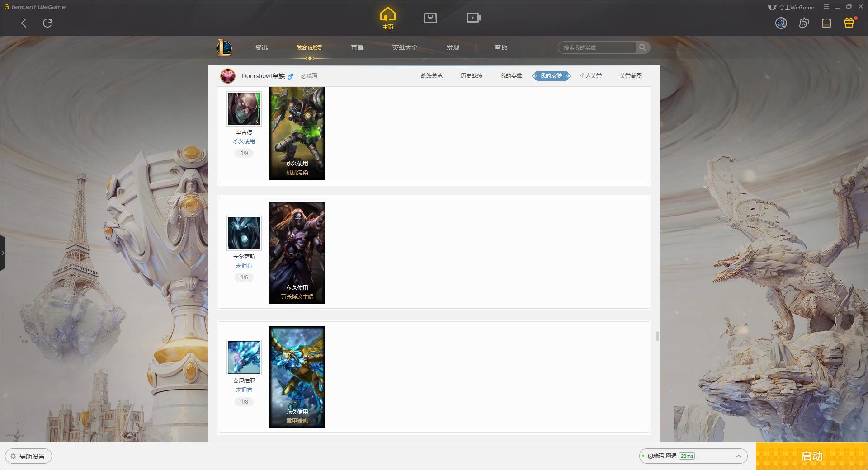Open the 我的英雄 sub-tab
868x470 pixels.
[511, 76]
